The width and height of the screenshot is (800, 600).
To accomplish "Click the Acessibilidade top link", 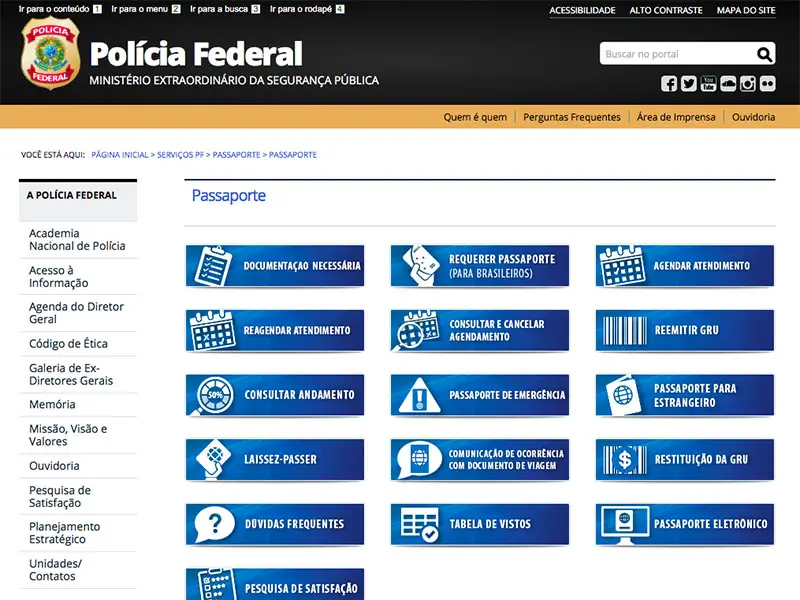I will (582, 10).
